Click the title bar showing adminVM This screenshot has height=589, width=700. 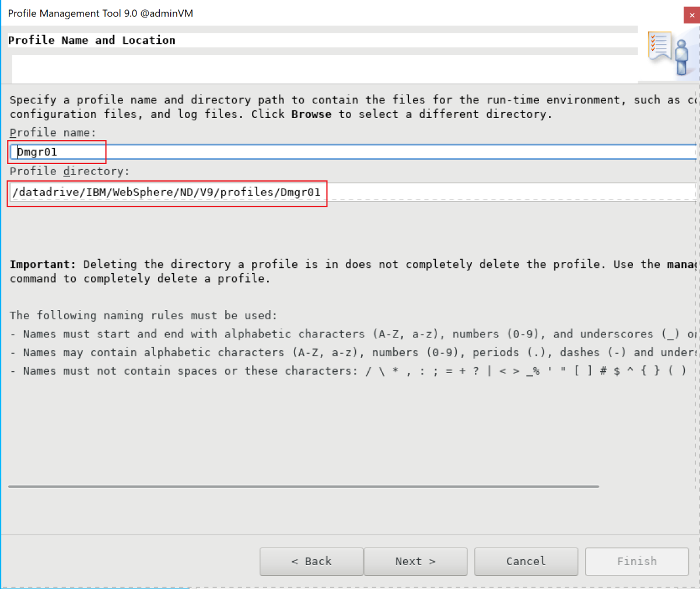coord(99,13)
